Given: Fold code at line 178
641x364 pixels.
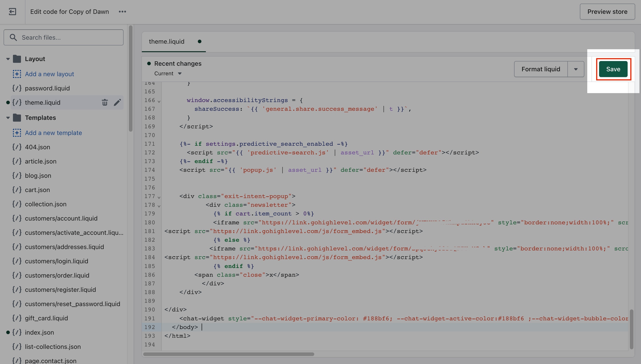Looking at the screenshot, I should tap(159, 206).
